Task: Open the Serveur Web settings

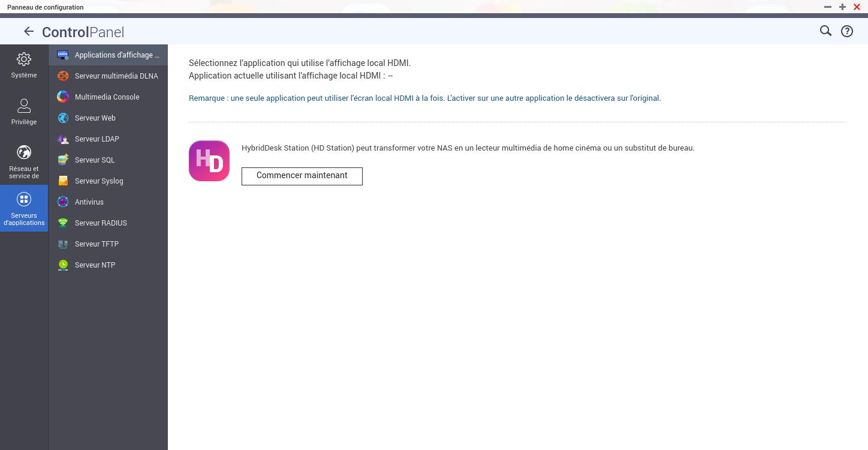Action: (95, 118)
